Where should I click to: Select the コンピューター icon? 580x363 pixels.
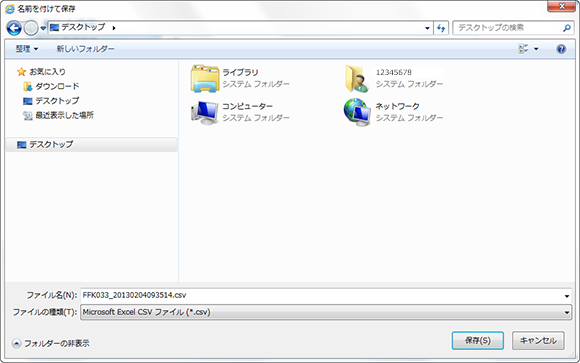[205, 112]
